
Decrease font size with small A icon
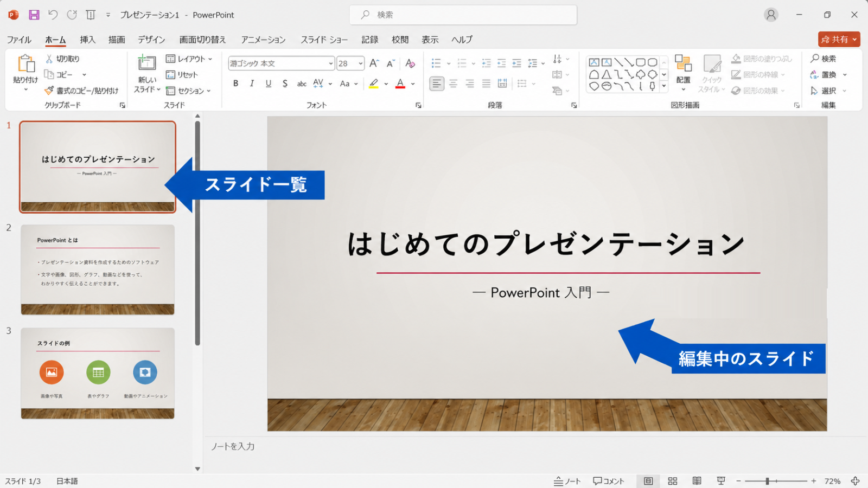391,63
